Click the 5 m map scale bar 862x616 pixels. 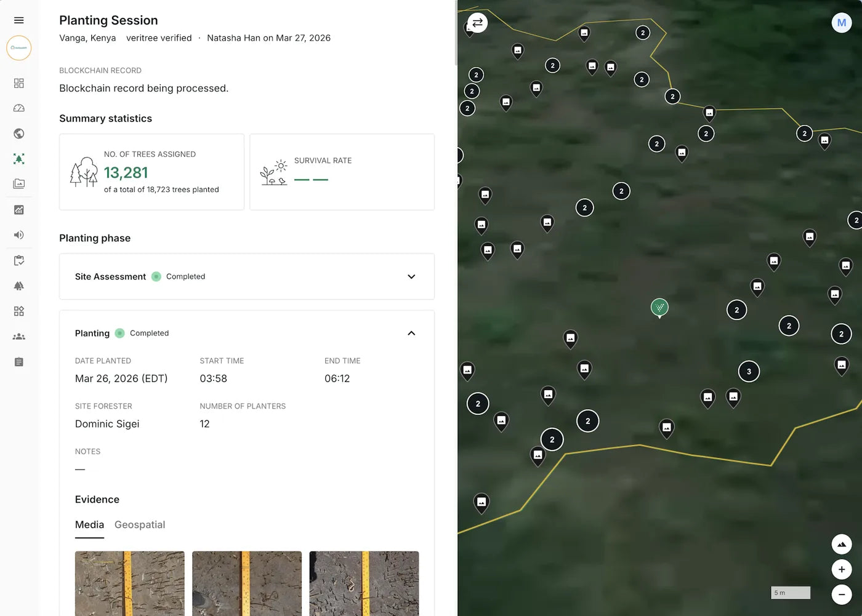(791, 593)
